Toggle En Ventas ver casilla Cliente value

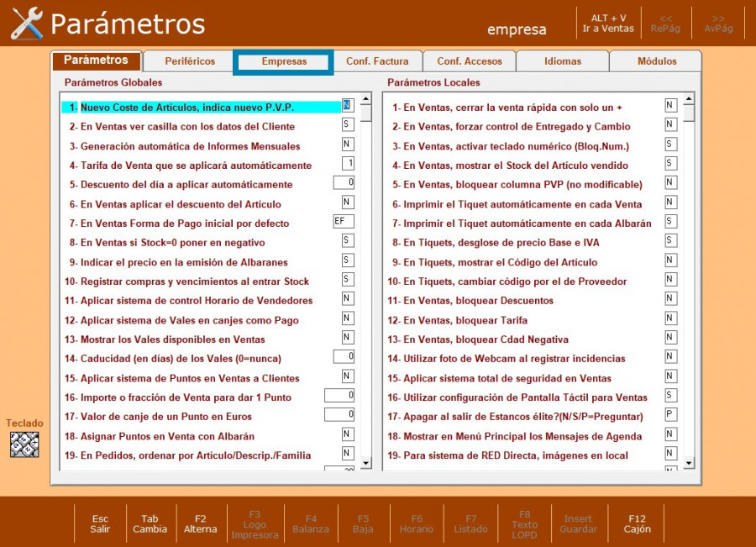pos(348,125)
